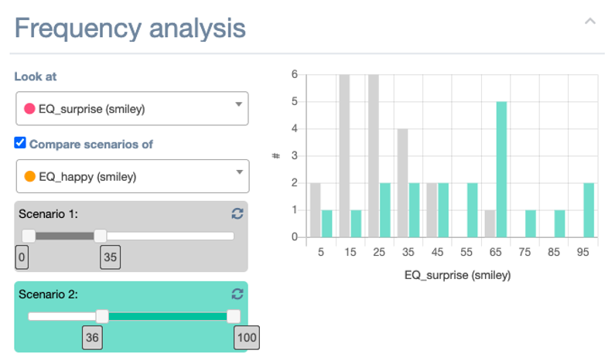Open the EQ_happy (smiley) dropdown

132,176
